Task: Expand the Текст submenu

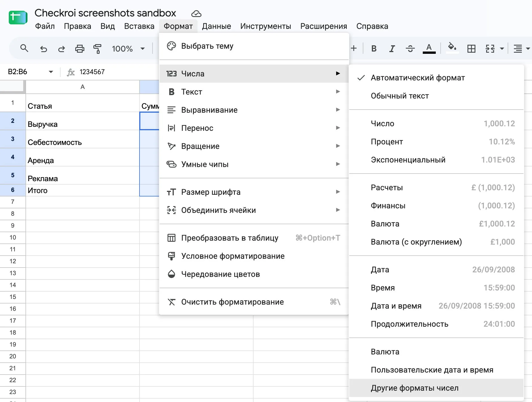Action: 254,92
